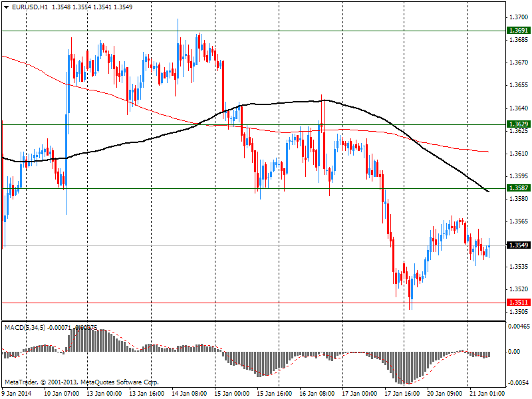
Task: Select the green 1.3691 price level tag
Action: tap(518, 31)
